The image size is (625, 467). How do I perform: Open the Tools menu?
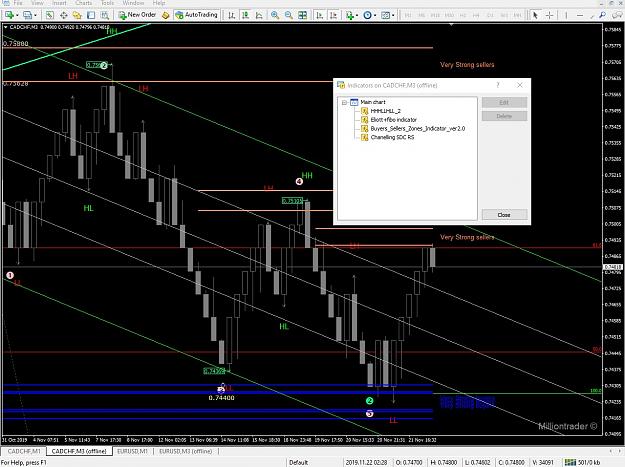pyautogui.click(x=107, y=3)
